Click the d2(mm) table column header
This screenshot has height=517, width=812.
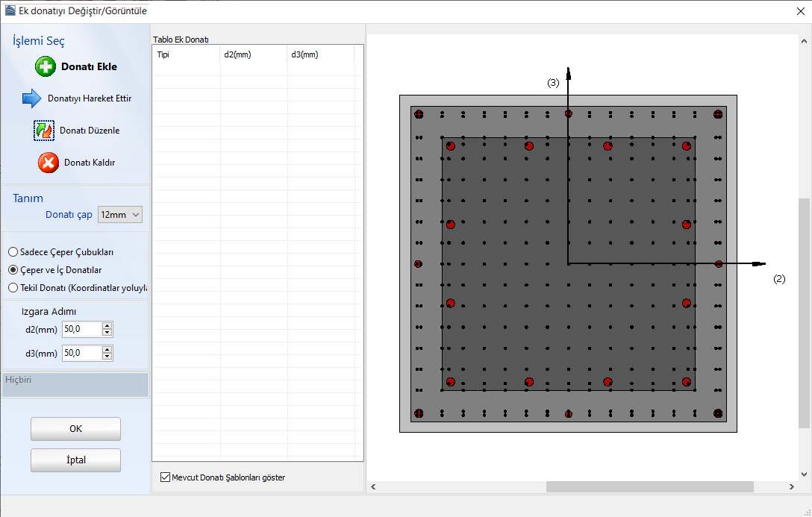tap(254, 54)
